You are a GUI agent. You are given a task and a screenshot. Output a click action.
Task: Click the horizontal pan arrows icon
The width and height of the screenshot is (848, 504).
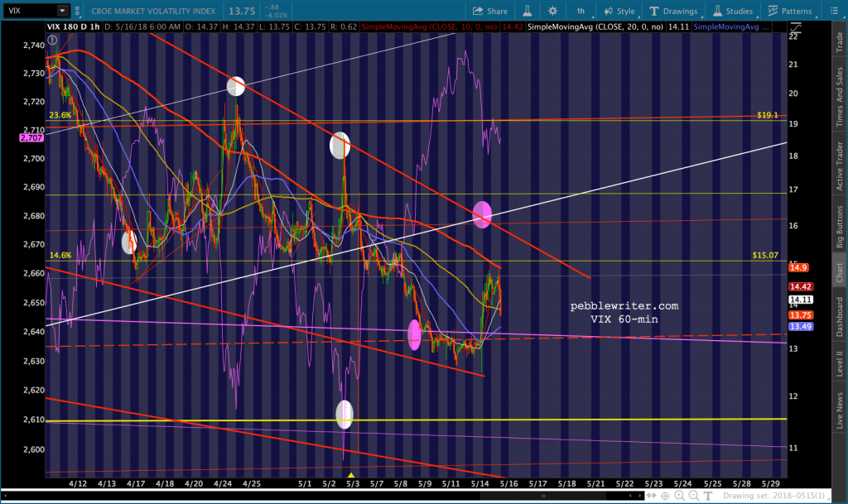649,496
